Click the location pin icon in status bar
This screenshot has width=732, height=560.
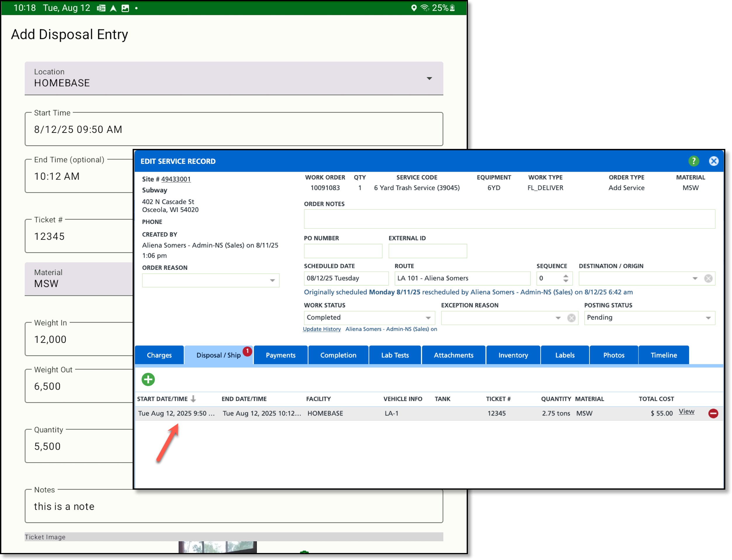click(414, 8)
